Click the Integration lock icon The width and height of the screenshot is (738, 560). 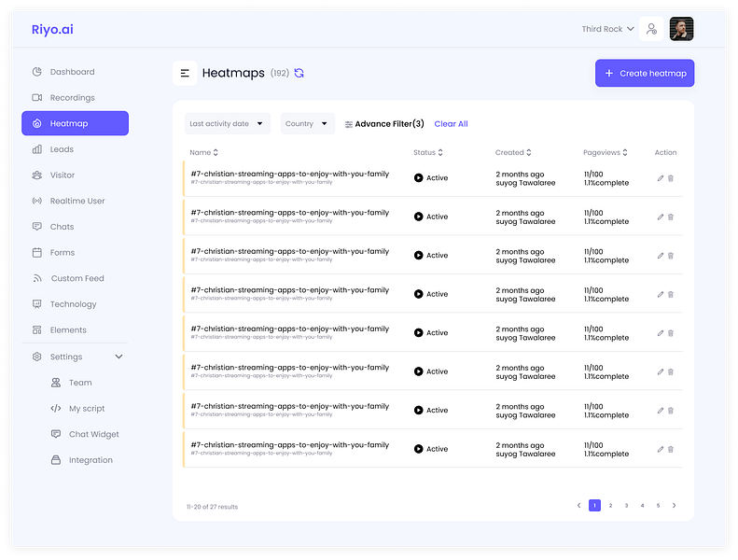[x=56, y=460]
